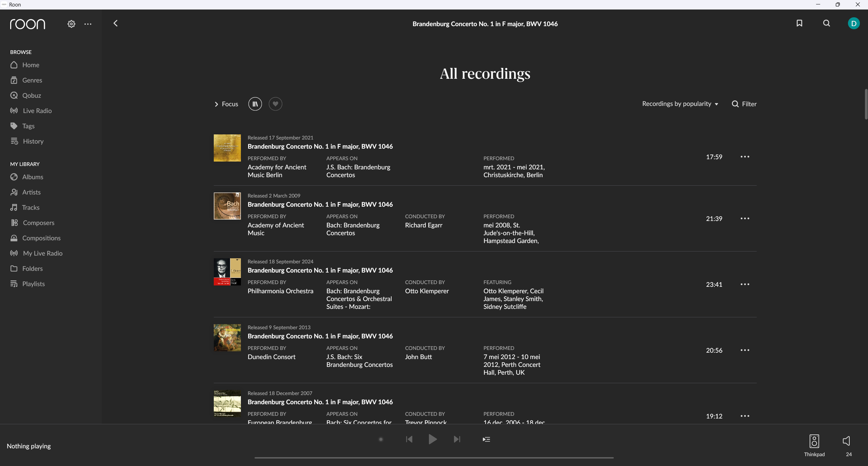The image size is (868, 466).
Task: Open more options for 19:12 recording
Action: [745, 416]
